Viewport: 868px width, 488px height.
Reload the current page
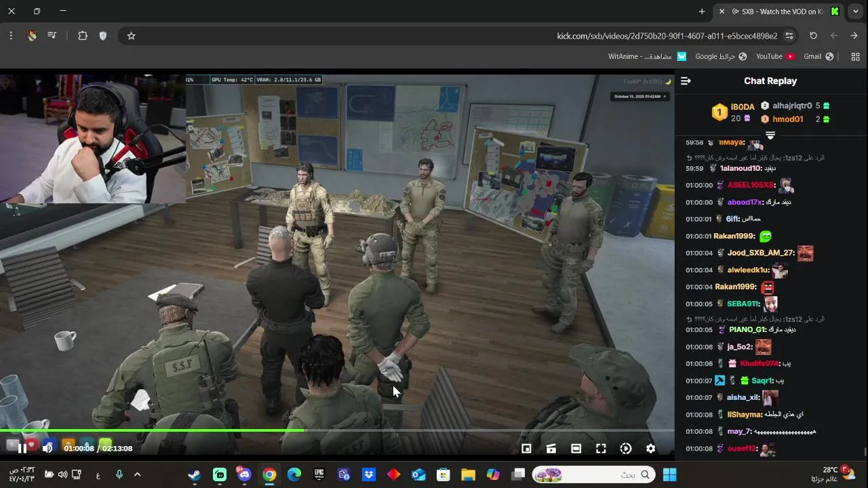(x=813, y=36)
